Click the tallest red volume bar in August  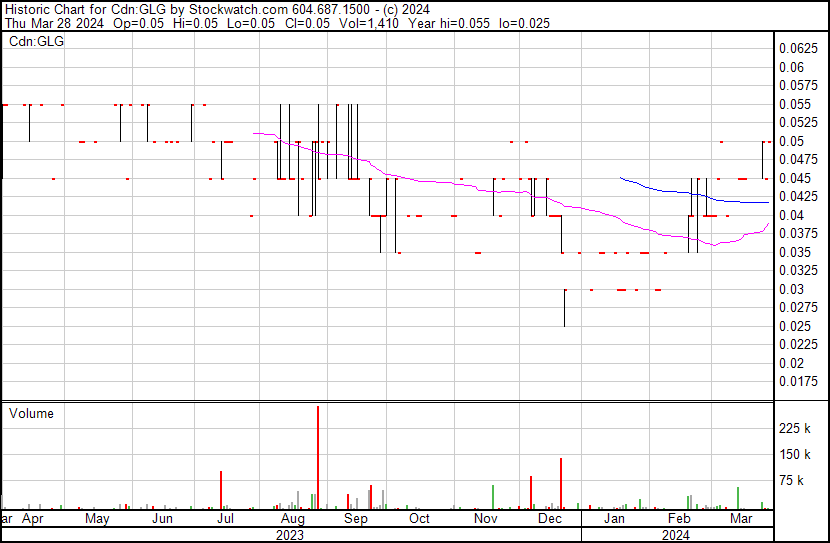pos(318,458)
